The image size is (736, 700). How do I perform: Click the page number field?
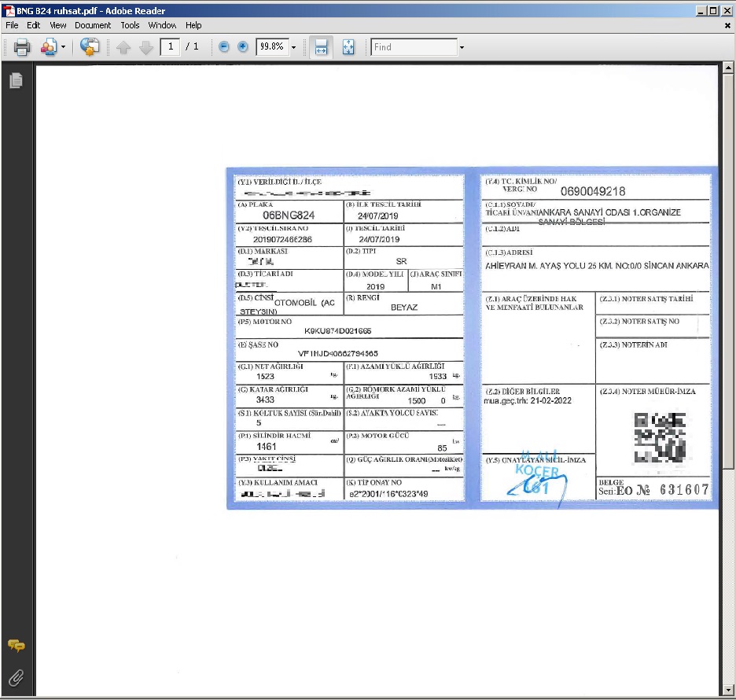171,47
